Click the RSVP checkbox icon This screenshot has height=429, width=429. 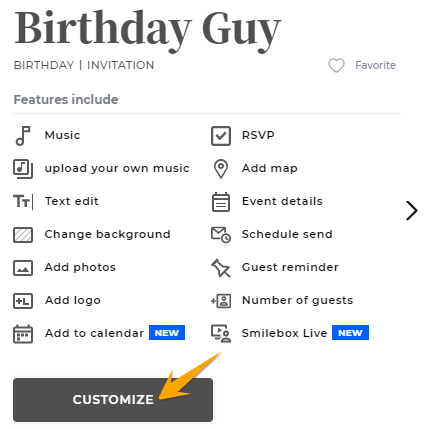pyautogui.click(x=221, y=136)
